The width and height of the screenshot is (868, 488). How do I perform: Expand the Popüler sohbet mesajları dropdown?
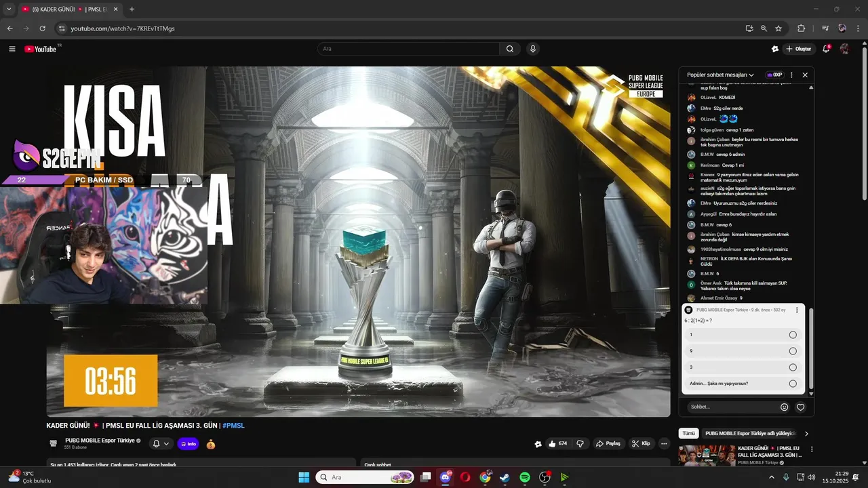point(720,75)
